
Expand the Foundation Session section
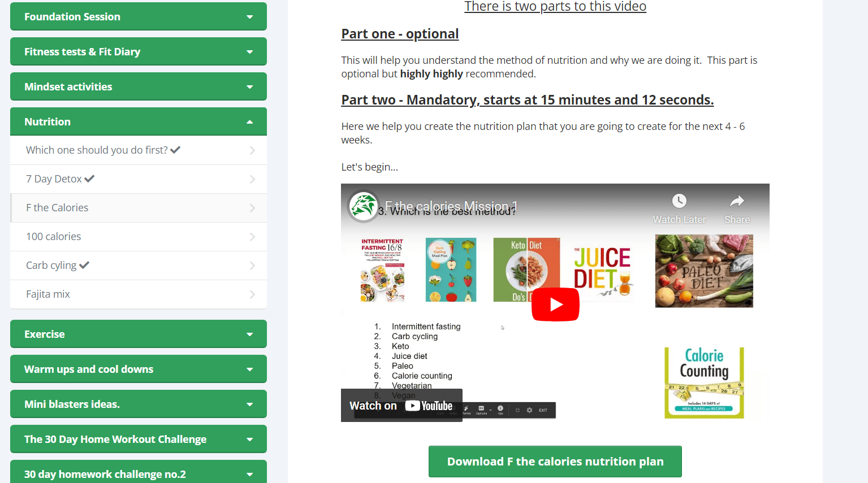coord(139,16)
